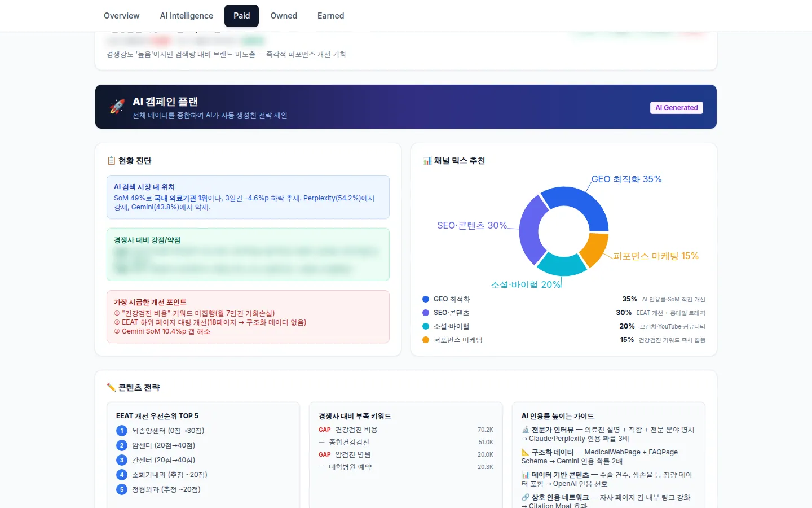812x508 pixels.
Task: Click the pencil icon next to 콘텐츠 전략
Action: (111, 387)
